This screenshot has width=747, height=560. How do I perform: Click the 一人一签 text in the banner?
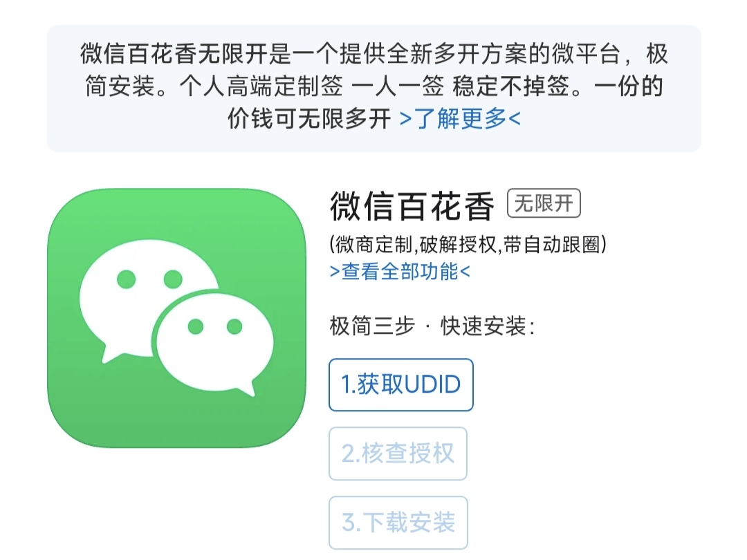(398, 86)
